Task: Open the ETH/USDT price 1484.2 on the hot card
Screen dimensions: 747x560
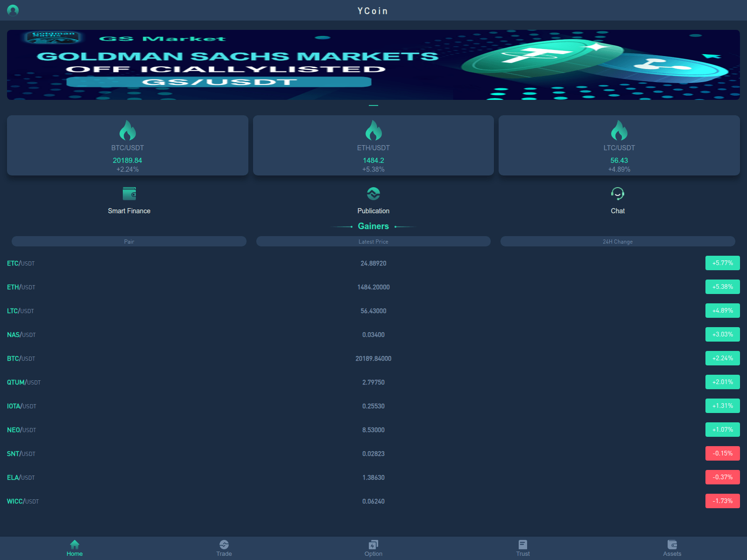Action: click(x=373, y=161)
